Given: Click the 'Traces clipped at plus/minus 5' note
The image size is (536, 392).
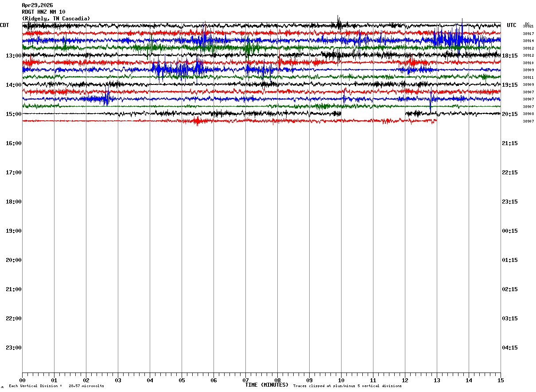Looking at the screenshot, I should pyautogui.click(x=347, y=386).
